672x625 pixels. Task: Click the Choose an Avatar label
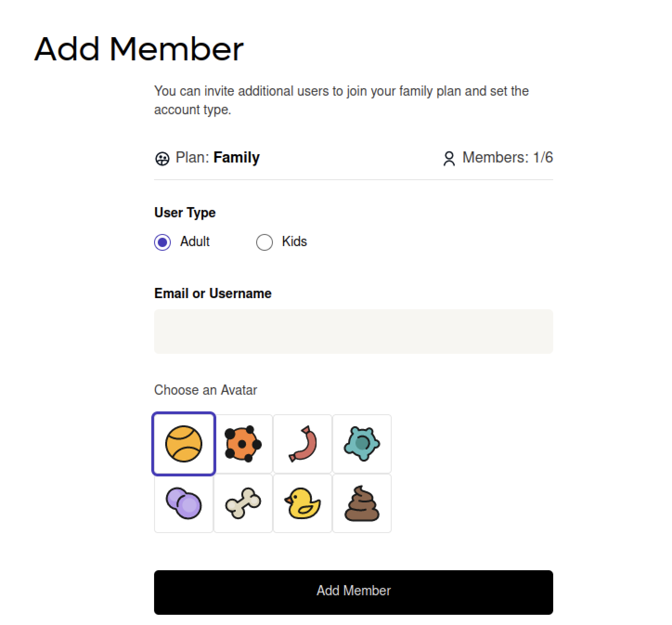click(x=206, y=390)
